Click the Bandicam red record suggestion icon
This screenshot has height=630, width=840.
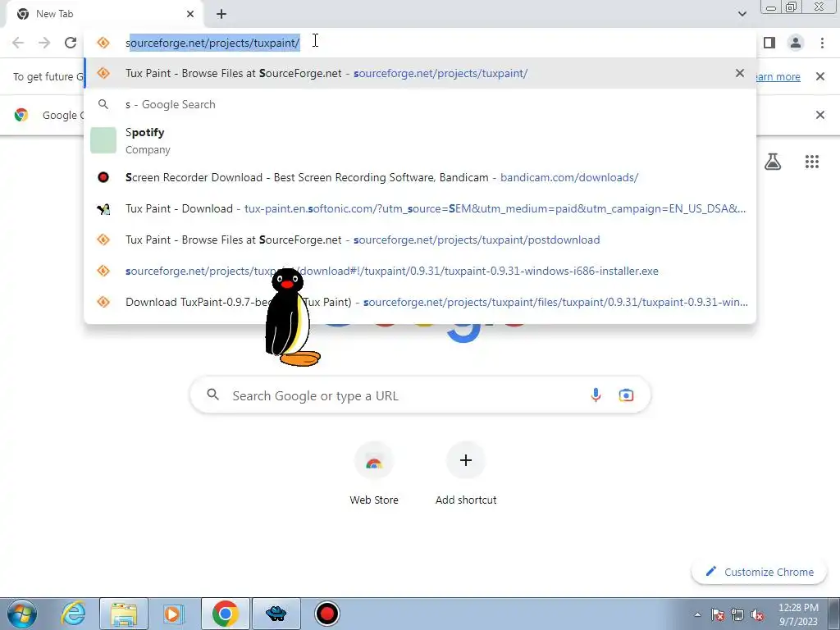coord(103,177)
